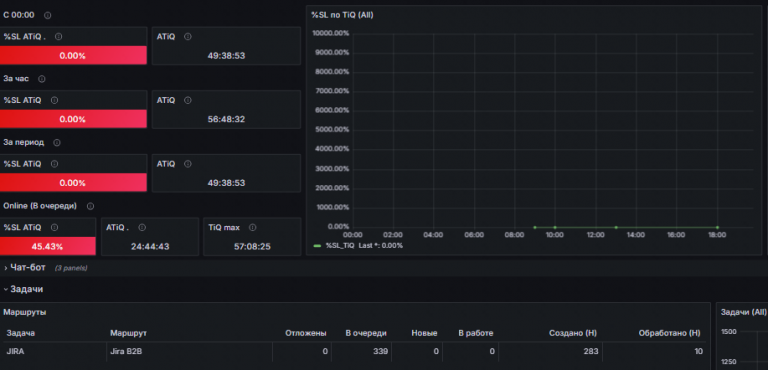The image size is (768, 370).
Task: Click the (3 panels) label beside Чат-бот
Action: click(x=71, y=268)
